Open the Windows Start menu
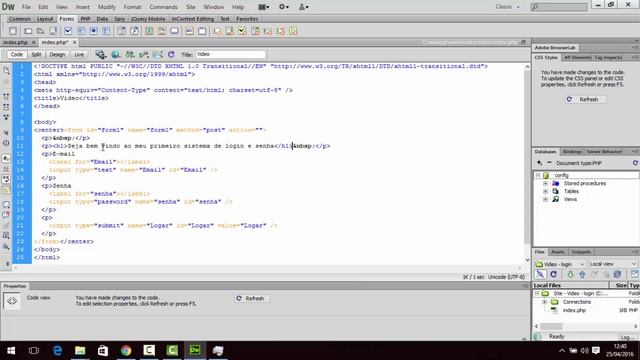The width and height of the screenshot is (640, 360). [x=11, y=350]
